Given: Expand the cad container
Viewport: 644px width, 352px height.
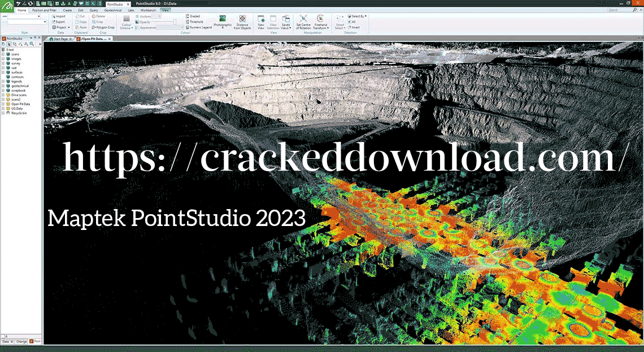Looking at the screenshot, I should coord(3,68).
